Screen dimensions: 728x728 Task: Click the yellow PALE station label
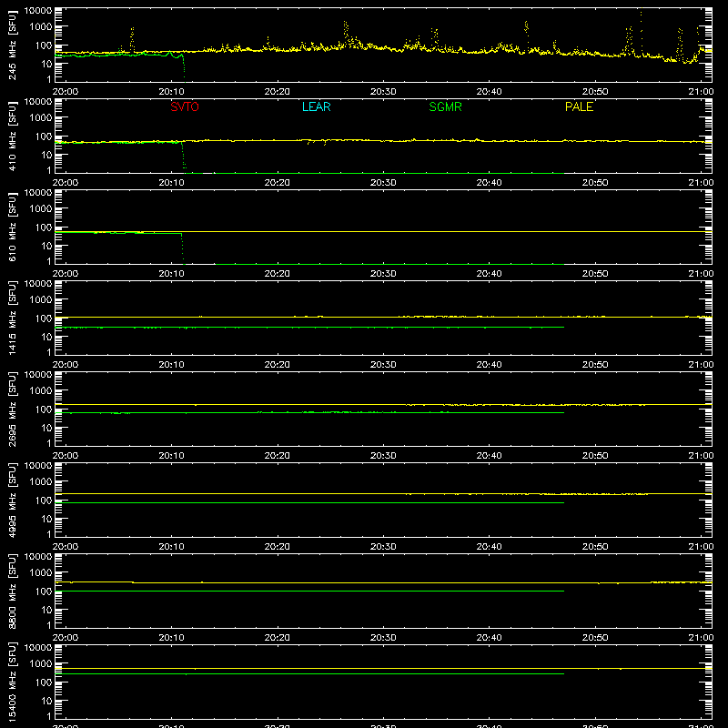579,106
